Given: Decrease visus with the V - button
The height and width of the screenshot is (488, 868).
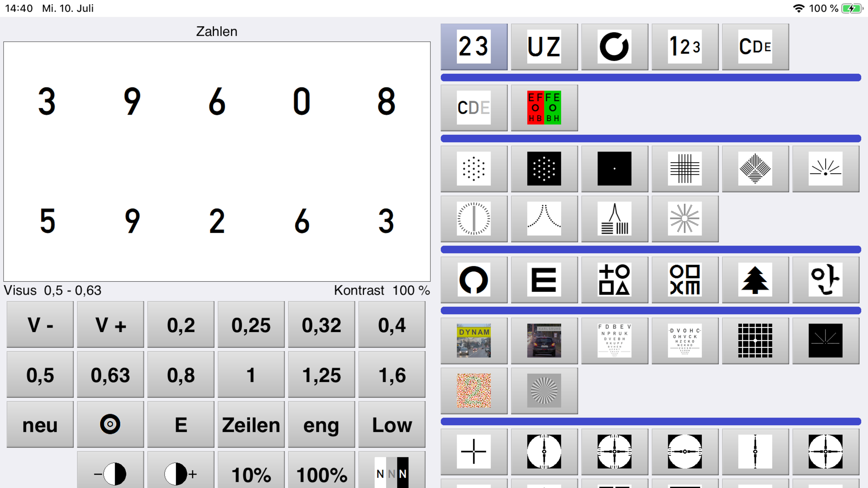Looking at the screenshot, I should pos(40,325).
